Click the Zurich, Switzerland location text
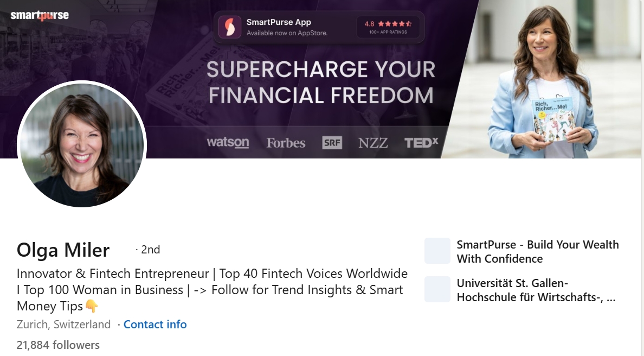Screen dimensions: 644x356 63,325
